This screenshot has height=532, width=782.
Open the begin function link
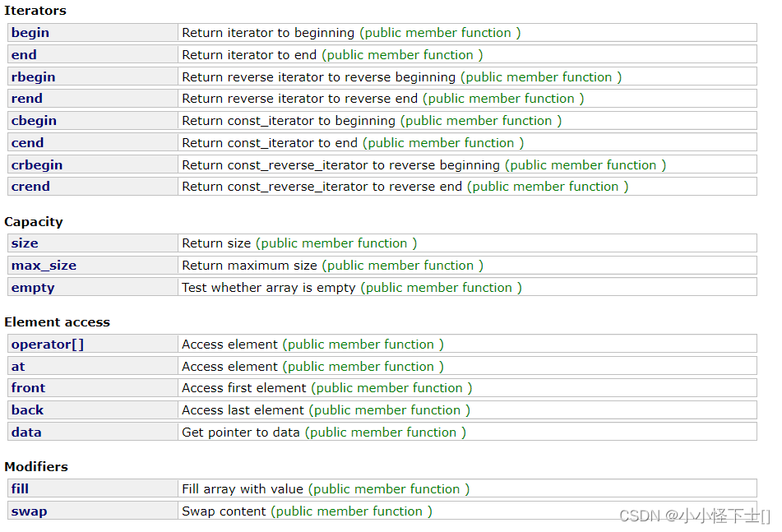30,33
